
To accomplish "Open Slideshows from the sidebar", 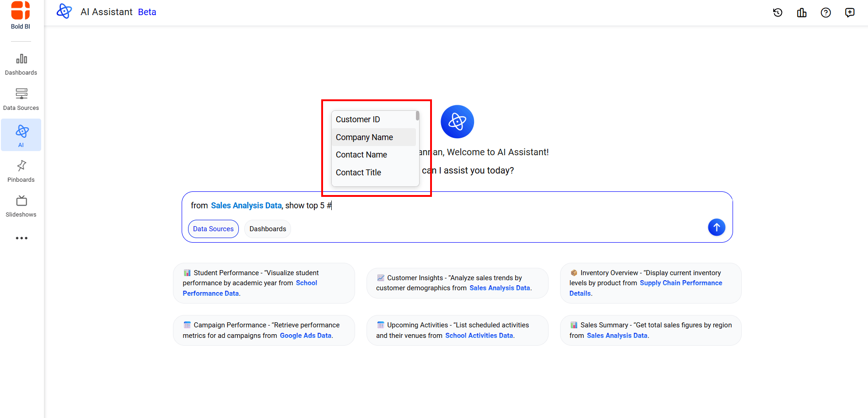I will click(21, 206).
